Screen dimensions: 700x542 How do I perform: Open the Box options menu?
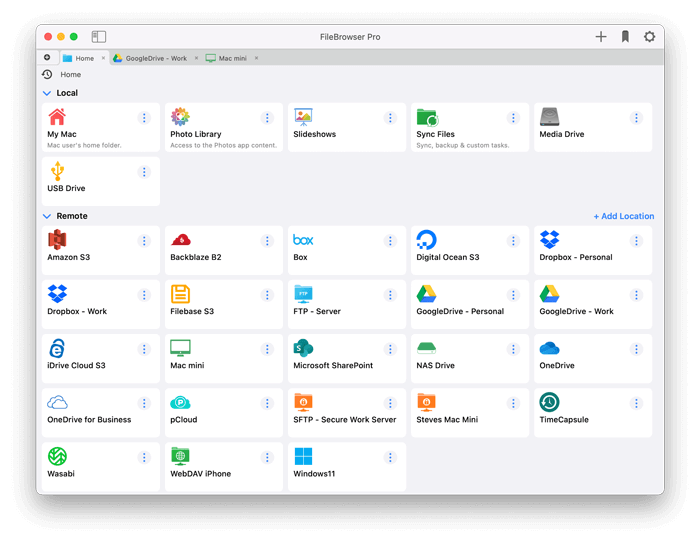[390, 241]
